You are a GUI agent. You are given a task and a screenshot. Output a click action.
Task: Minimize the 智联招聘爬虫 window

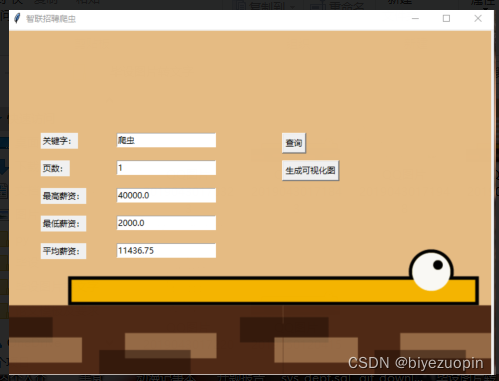click(415, 19)
